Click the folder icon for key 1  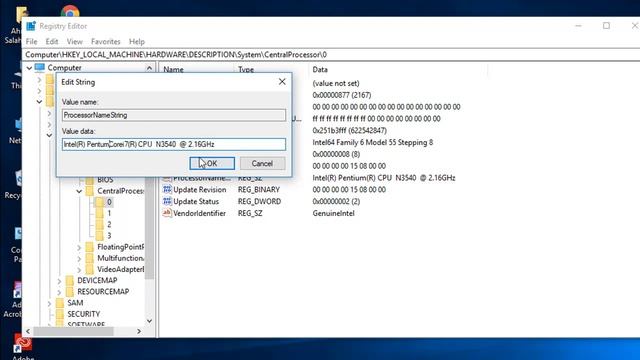point(100,213)
